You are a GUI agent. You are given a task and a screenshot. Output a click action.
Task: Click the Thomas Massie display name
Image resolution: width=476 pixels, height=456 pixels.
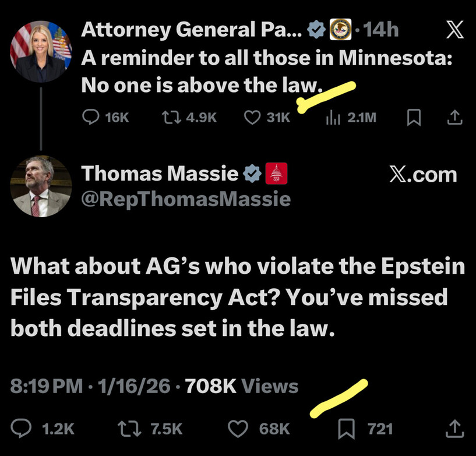(x=160, y=174)
